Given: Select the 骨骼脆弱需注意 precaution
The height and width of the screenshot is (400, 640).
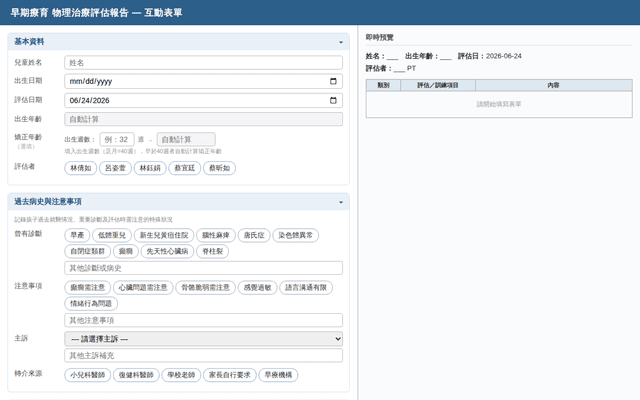Looking at the screenshot, I should tap(205, 288).
